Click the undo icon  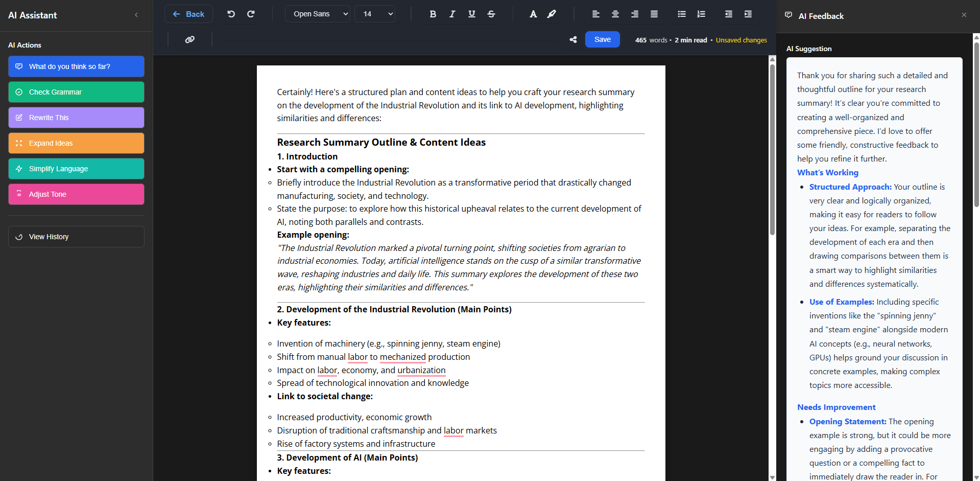click(x=230, y=14)
